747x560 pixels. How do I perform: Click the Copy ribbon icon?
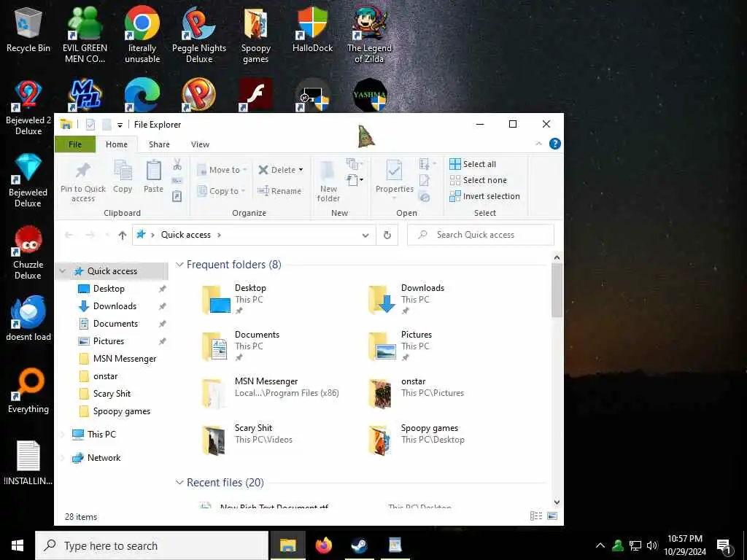click(x=123, y=176)
